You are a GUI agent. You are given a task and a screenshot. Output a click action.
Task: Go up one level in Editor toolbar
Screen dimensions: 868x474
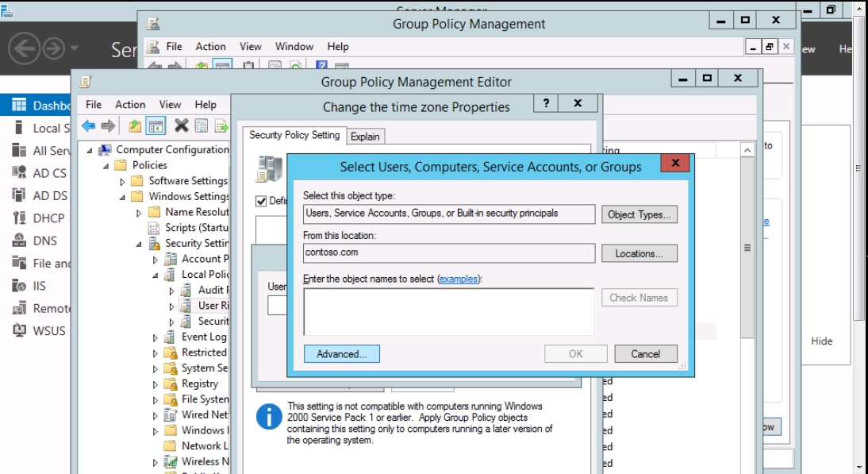135,126
